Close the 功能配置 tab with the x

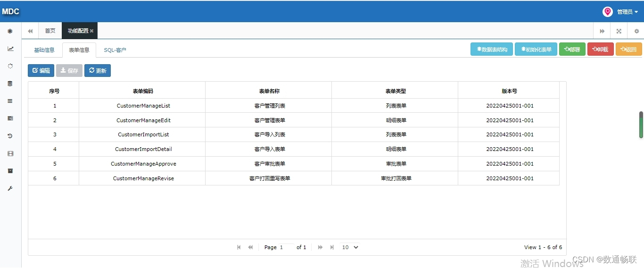tap(92, 31)
